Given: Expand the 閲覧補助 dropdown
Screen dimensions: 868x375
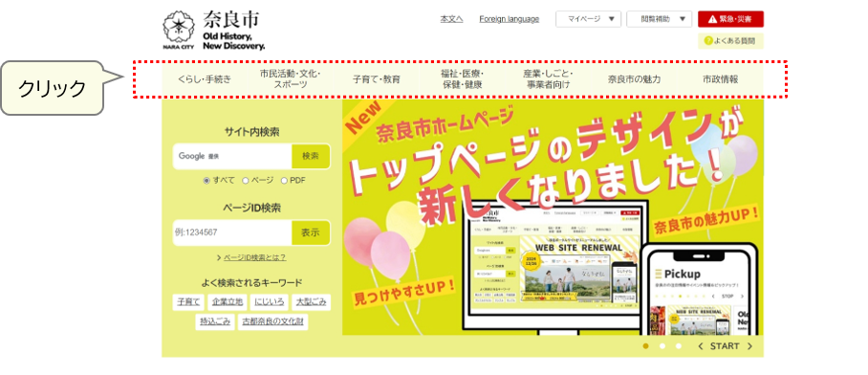Looking at the screenshot, I should [x=660, y=19].
